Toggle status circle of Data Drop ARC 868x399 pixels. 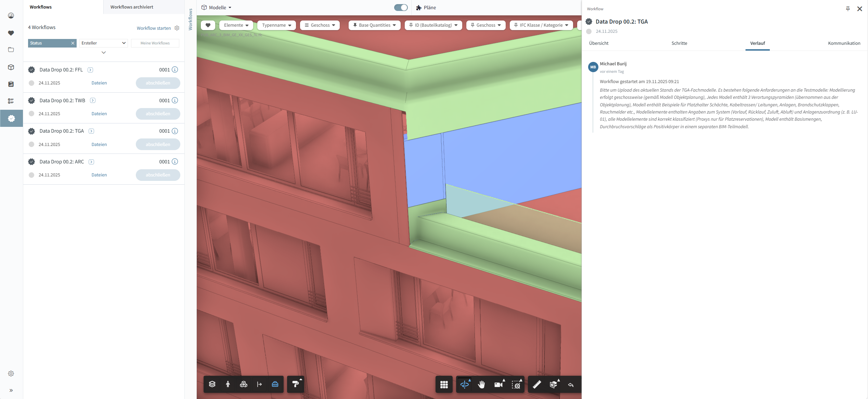tap(31, 175)
